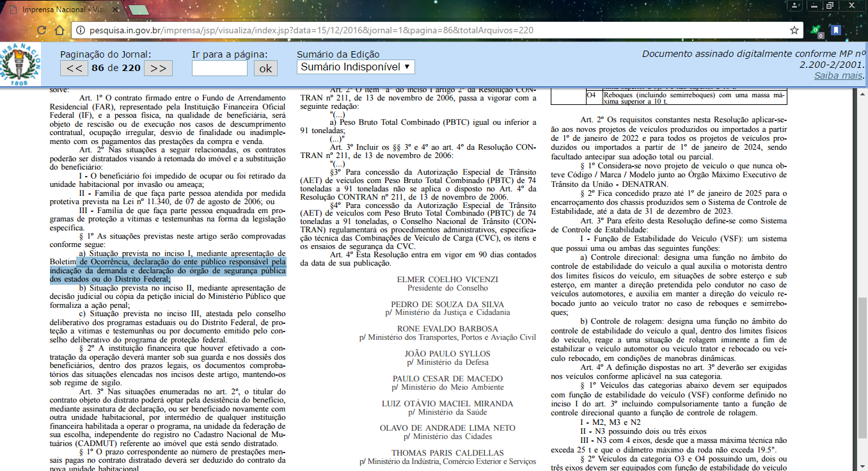Click the browser home icon

point(61,30)
